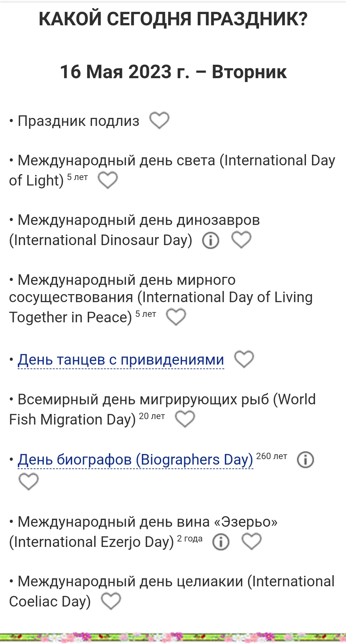Like the Праздник подлиз holiday heart

pos(159,120)
